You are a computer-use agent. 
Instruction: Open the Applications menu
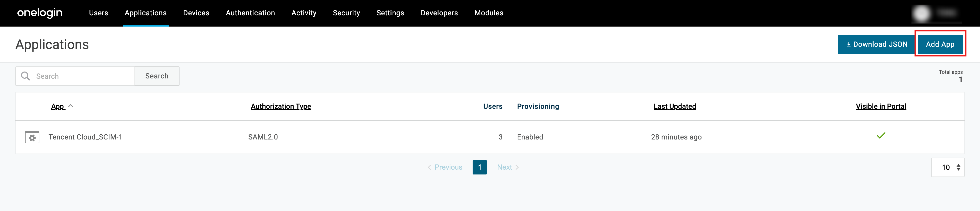click(x=145, y=13)
